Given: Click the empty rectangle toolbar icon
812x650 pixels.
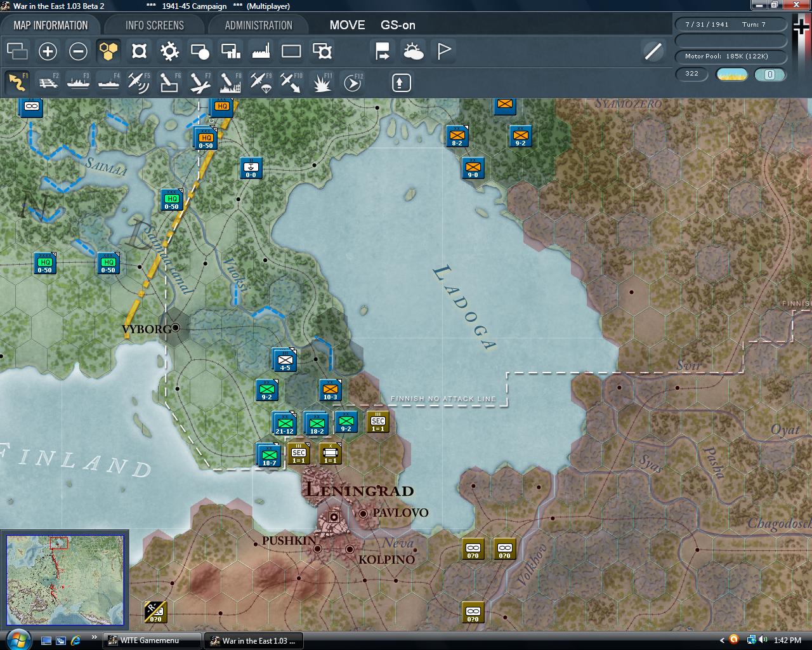Looking at the screenshot, I should (291, 51).
